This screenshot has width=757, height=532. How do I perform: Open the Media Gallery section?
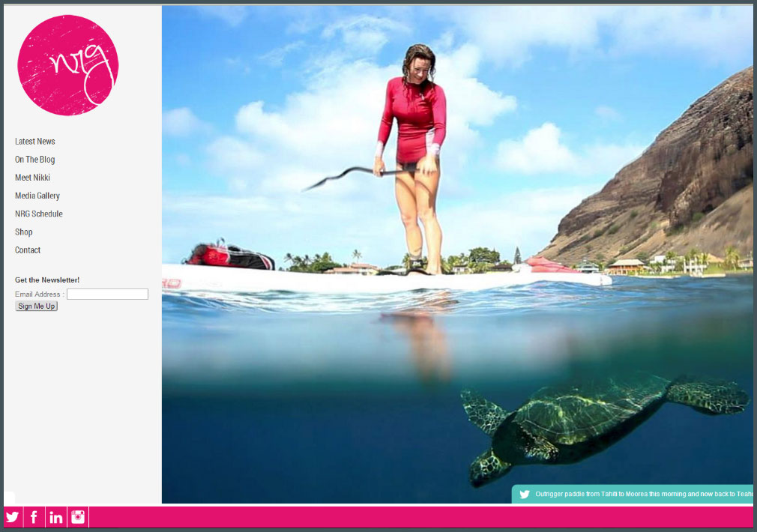[x=37, y=196]
